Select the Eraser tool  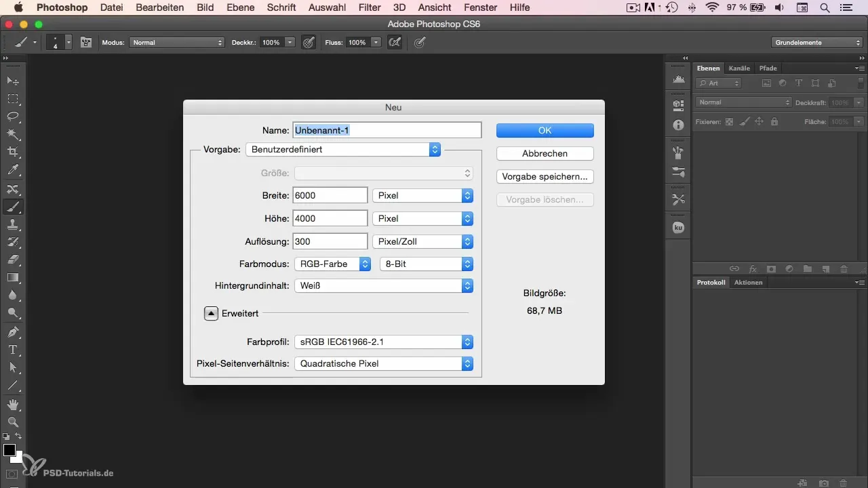12,260
